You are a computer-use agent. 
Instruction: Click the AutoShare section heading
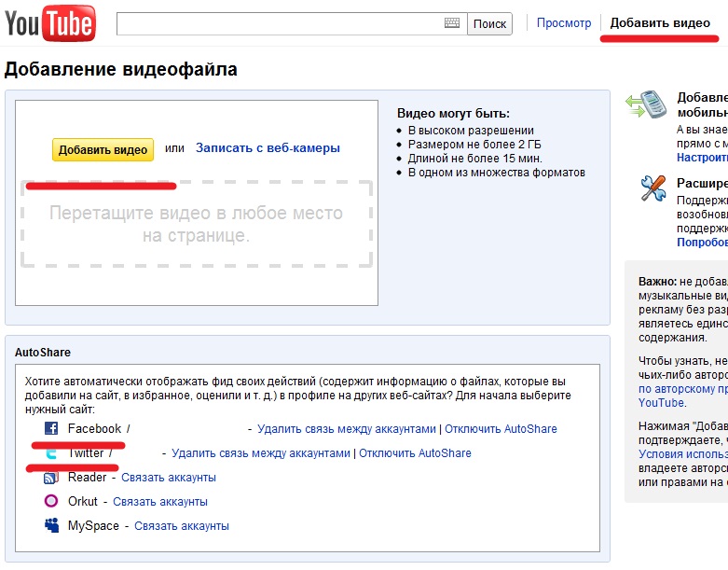(43, 352)
